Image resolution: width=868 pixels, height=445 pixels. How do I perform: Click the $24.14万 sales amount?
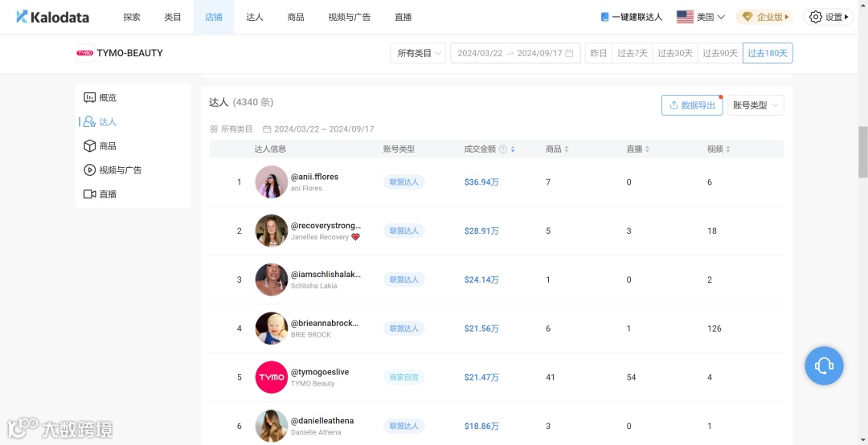click(x=481, y=280)
